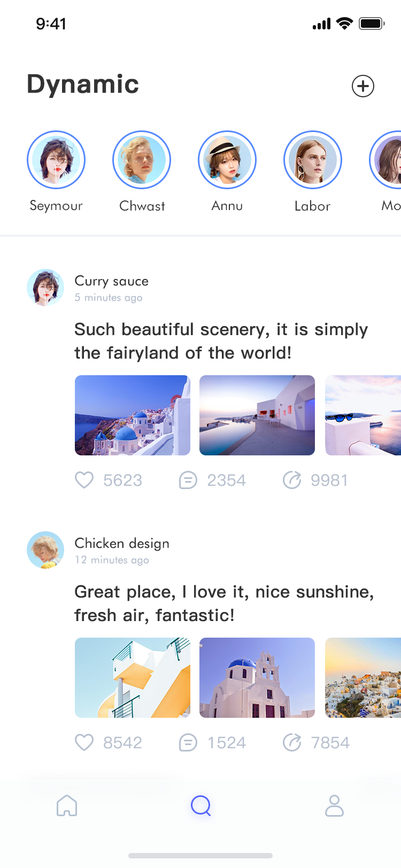This screenshot has height=868, width=401.
Task: Tap the plus icon to add a post
Action: [x=363, y=86]
